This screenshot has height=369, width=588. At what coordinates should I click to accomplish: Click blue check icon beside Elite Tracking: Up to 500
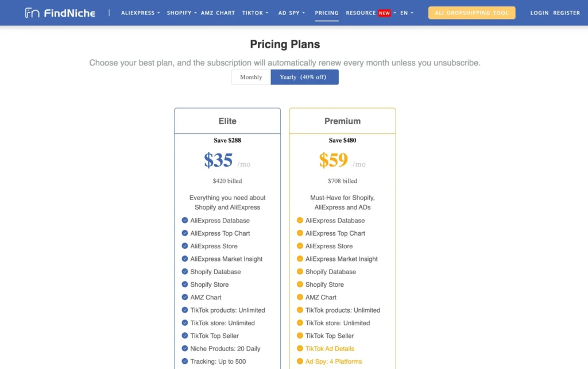pyautogui.click(x=185, y=362)
